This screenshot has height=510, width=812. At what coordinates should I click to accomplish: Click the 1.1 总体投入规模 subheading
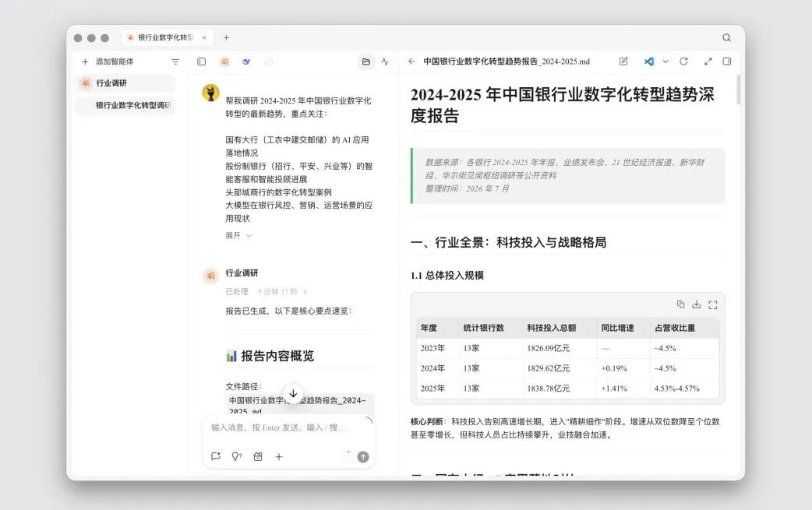(447, 275)
